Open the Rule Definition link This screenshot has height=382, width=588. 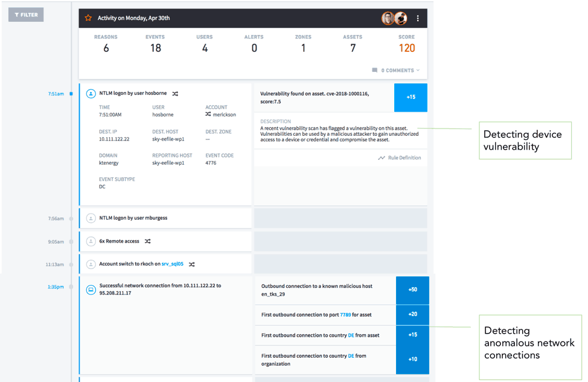[404, 158]
